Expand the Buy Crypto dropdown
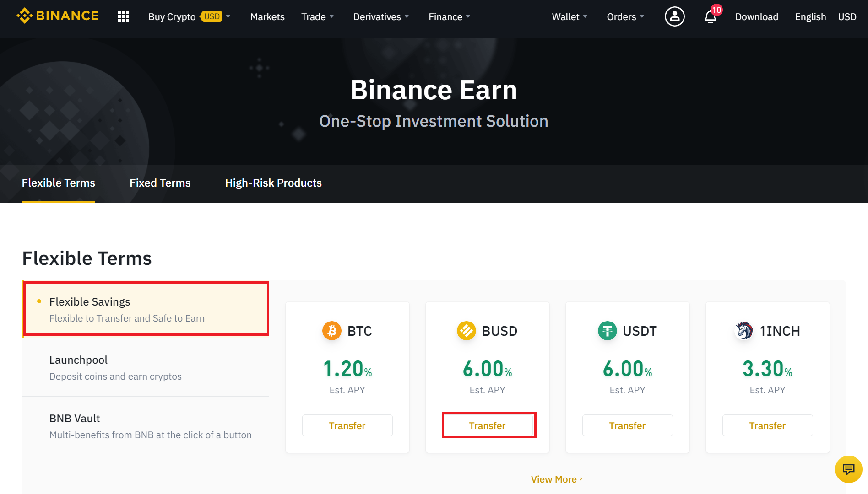 coord(189,17)
